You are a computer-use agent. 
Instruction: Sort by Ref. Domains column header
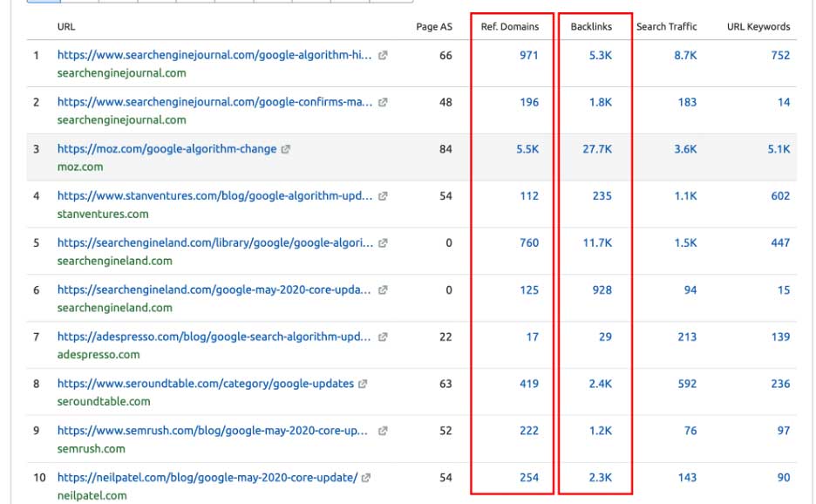(510, 26)
